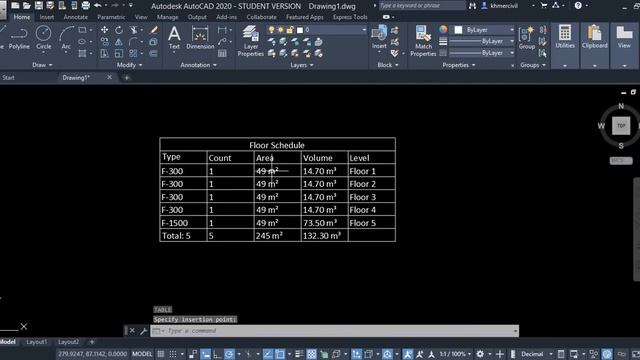
Task: Click the Save icon in quick access toolbar
Action: [38, 6]
